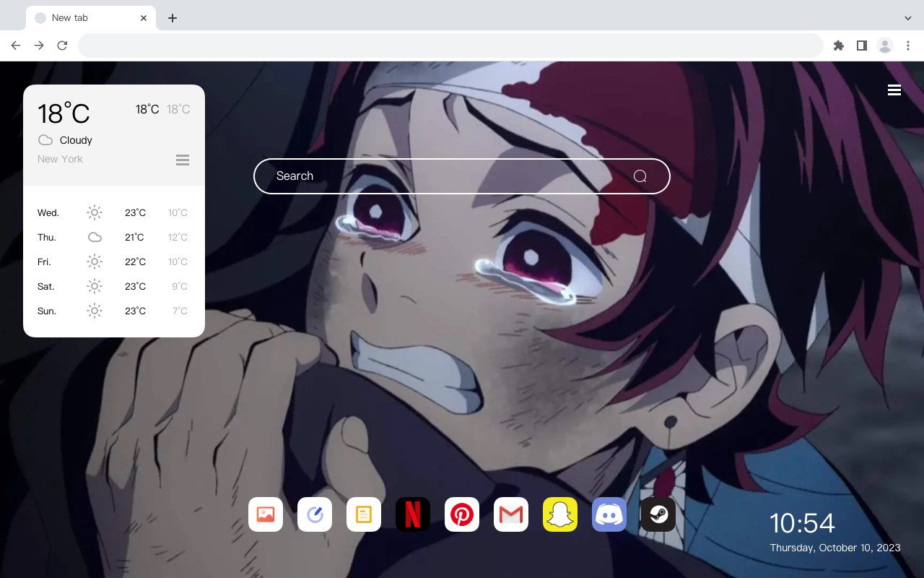Open the Chrome three-dot menu
Viewport: 924px width, 578px height.
(x=908, y=46)
